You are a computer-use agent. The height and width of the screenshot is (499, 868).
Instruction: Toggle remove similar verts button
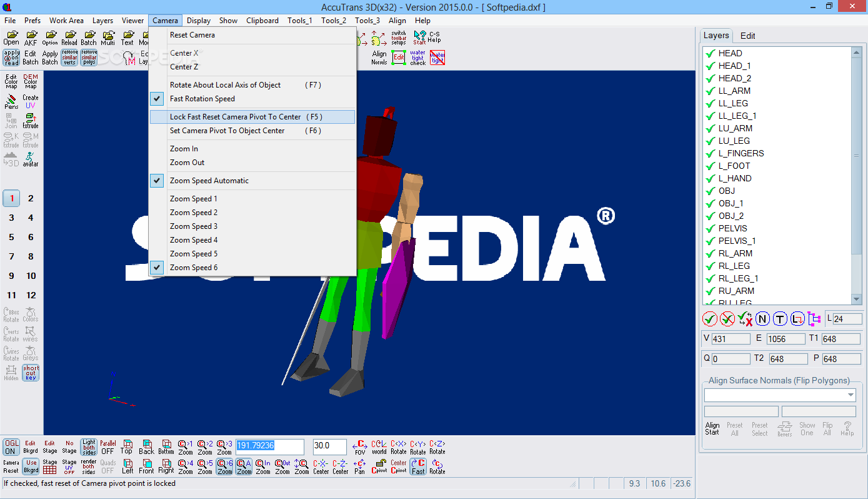[x=69, y=58]
